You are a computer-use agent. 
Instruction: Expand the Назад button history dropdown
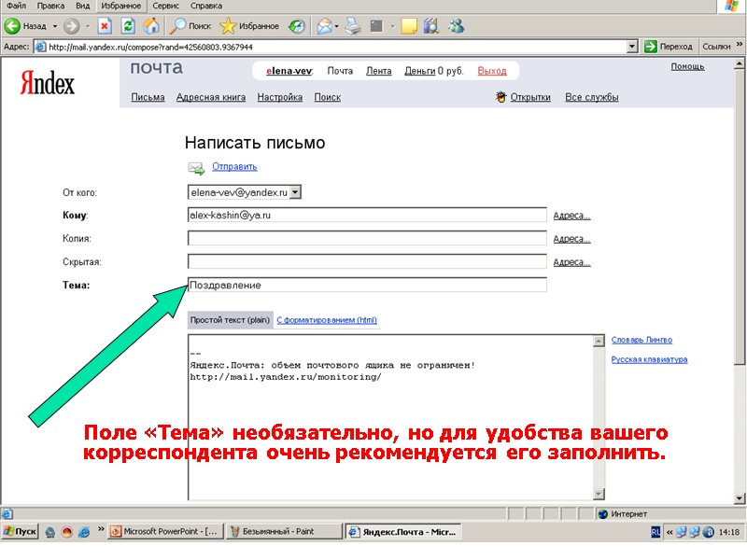(53, 26)
